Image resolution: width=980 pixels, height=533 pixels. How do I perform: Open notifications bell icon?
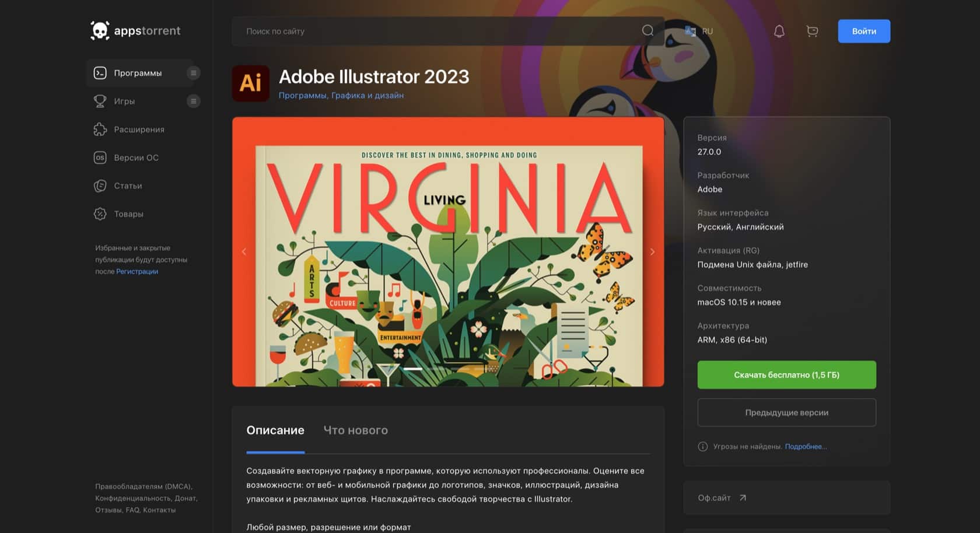[779, 31]
